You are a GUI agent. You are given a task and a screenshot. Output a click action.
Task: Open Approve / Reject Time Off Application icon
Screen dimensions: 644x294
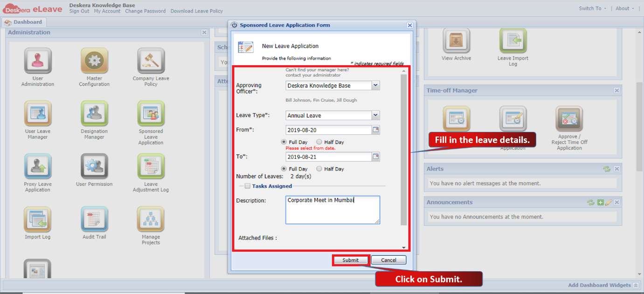click(x=569, y=119)
